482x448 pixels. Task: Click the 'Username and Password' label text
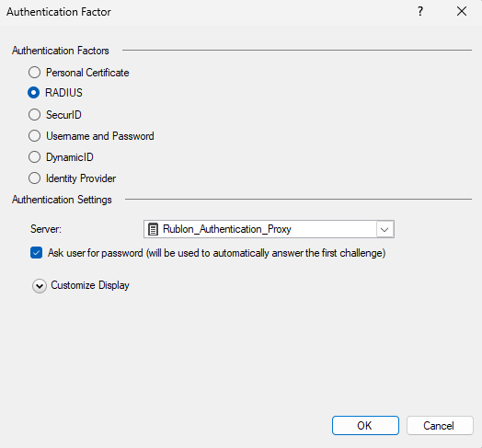pyautogui.click(x=100, y=136)
